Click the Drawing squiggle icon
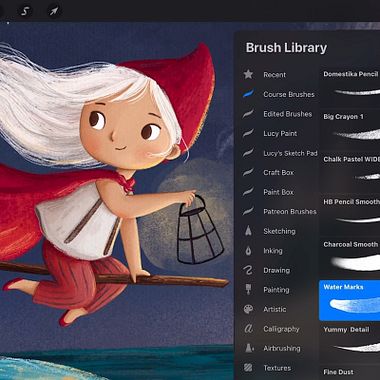The width and height of the screenshot is (380, 380). tap(248, 270)
